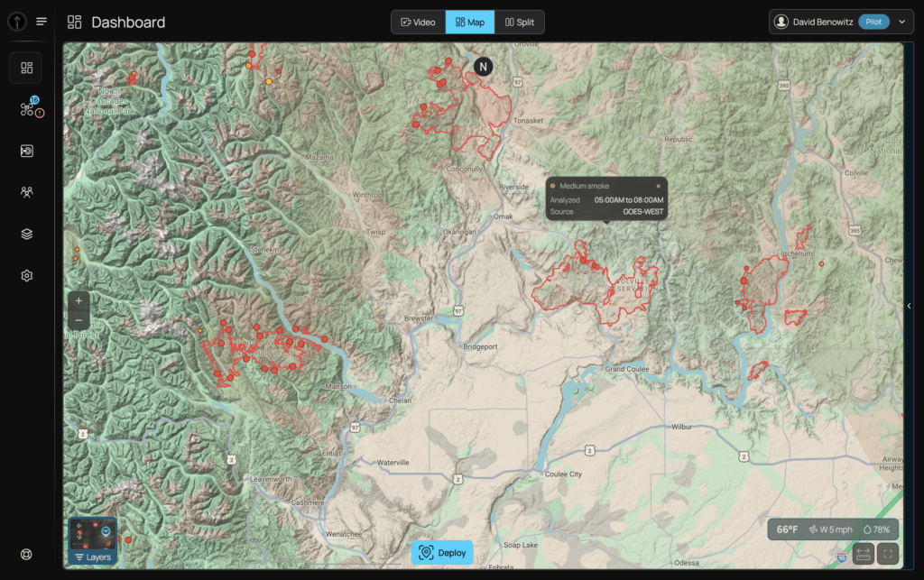924x580 pixels.
Task: Click the Pilot role badge
Action: (x=873, y=22)
